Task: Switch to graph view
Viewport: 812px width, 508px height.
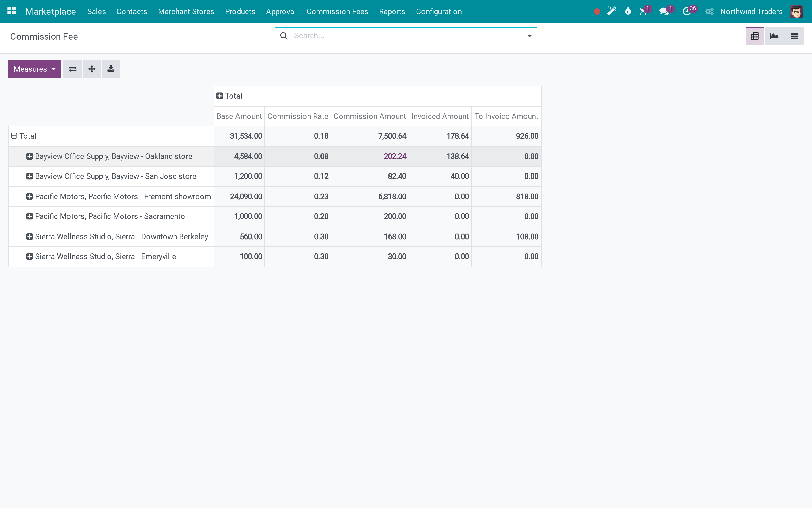Action: click(x=774, y=36)
